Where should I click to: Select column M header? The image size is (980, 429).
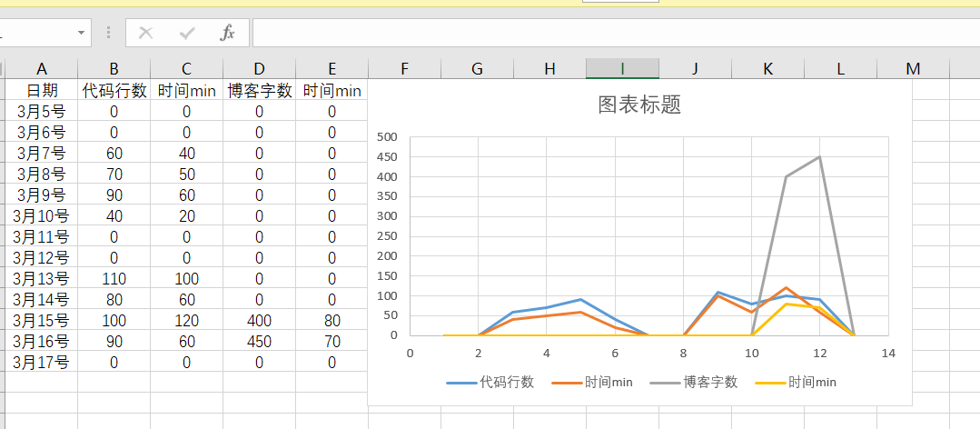[x=913, y=69]
